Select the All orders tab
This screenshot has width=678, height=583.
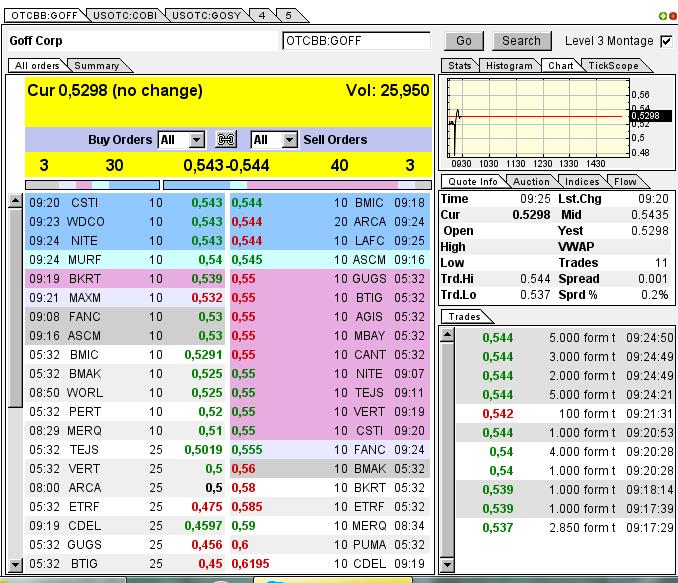tap(37, 66)
